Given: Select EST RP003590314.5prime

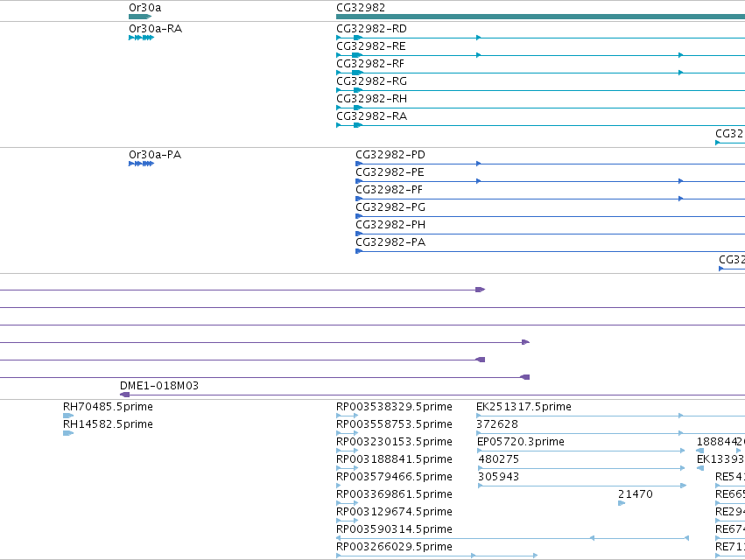Looking at the screenshot, I should coord(394,529).
